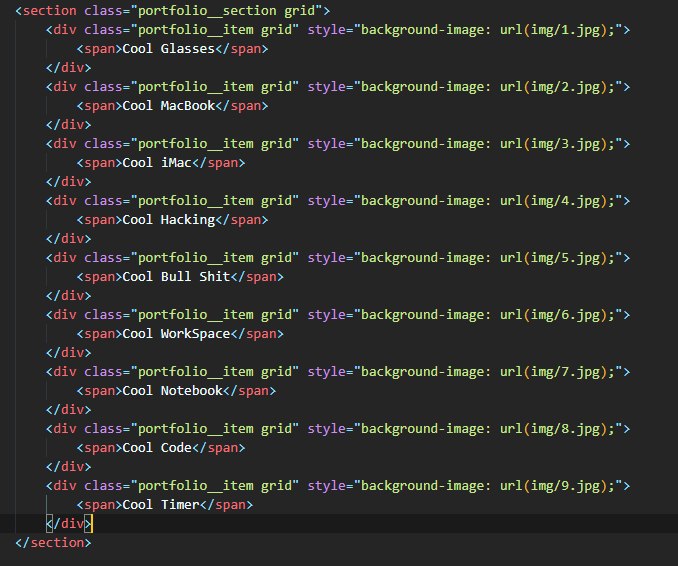Image resolution: width=678 pixels, height=566 pixels.
Task: Click the style attribute on img/1.jpg line
Action: click(x=326, y=30)
